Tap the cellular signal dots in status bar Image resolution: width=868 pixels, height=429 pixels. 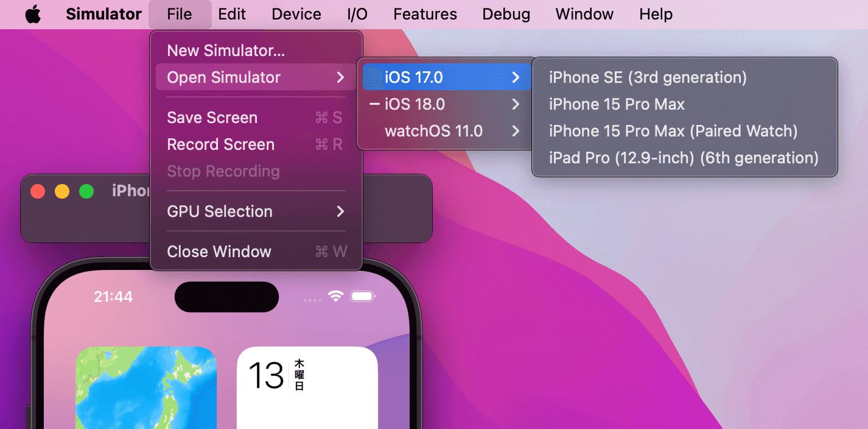(x=312, y=300)
